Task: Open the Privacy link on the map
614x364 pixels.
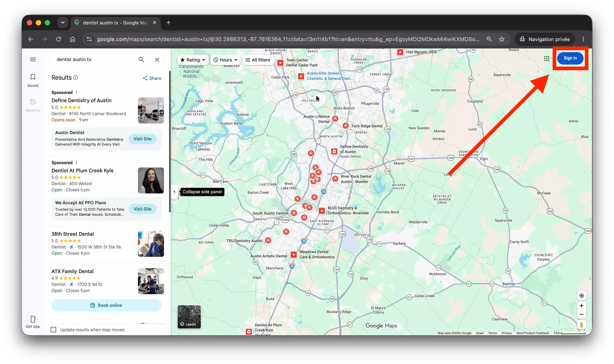Action: click(x=506, y=333)
